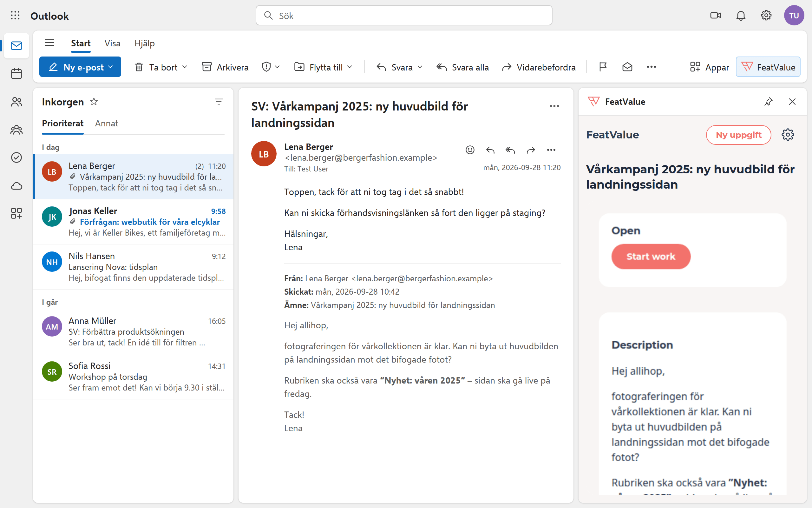Open ribbon overflow more options

(651, 67)
